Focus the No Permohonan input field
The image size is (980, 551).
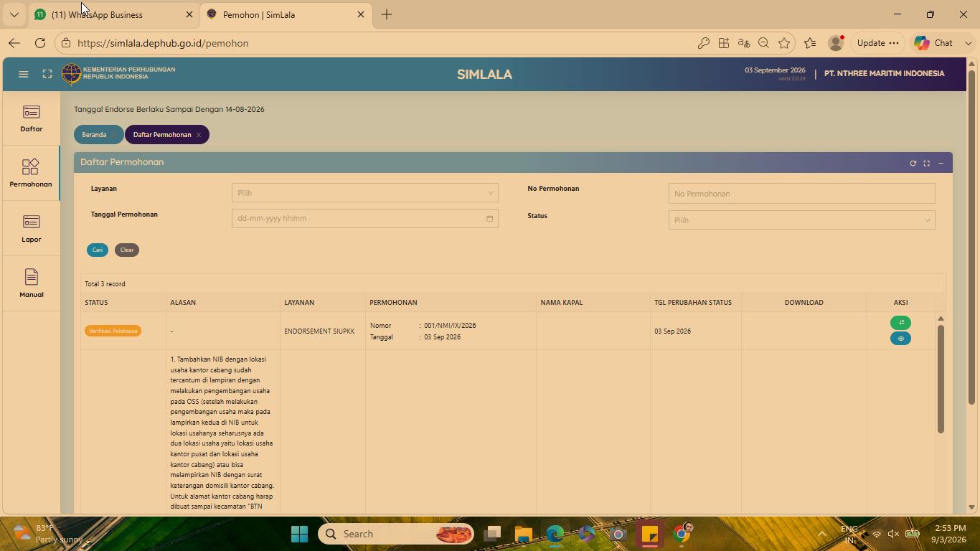point(801,194)
